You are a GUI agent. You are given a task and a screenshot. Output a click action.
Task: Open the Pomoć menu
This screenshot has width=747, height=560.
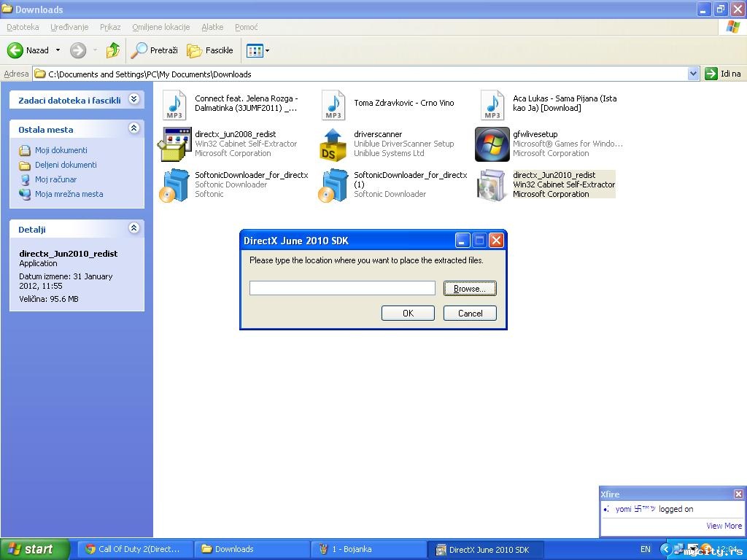tap(247, 27)
